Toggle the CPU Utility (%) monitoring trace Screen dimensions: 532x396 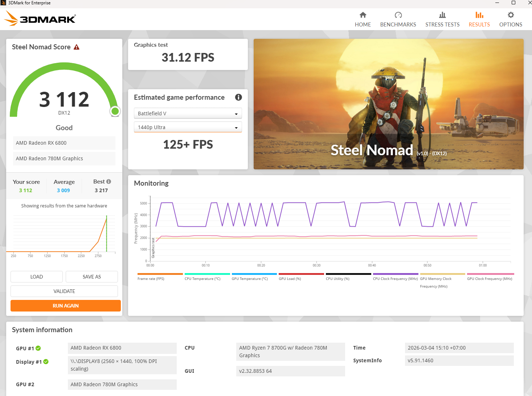(348, 274)
